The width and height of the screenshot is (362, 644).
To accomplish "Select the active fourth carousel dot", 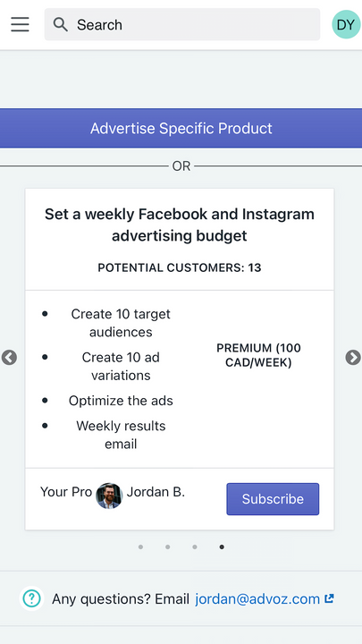I will point(222,547).
